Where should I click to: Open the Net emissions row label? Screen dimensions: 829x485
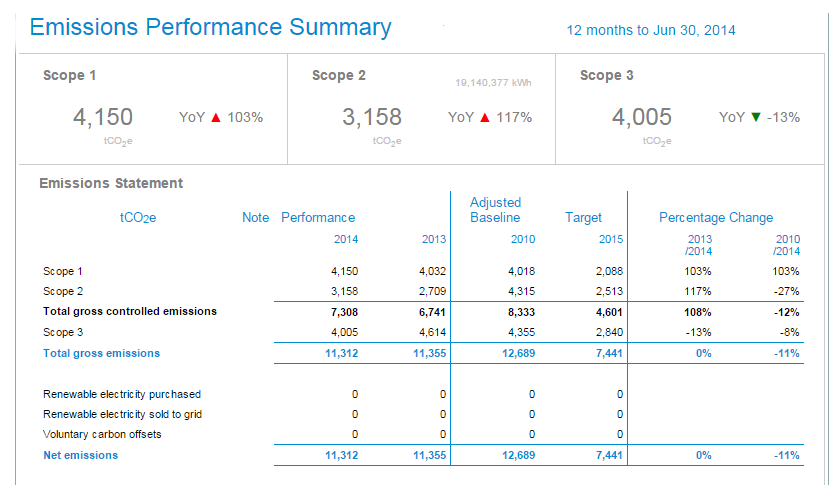80,455
